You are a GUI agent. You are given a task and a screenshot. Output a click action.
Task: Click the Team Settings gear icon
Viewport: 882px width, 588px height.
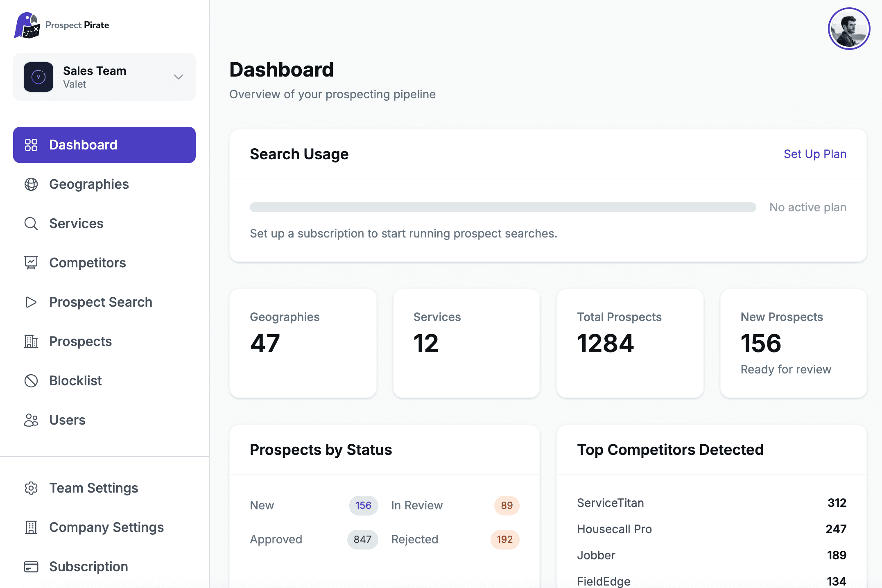coord(31,488)
